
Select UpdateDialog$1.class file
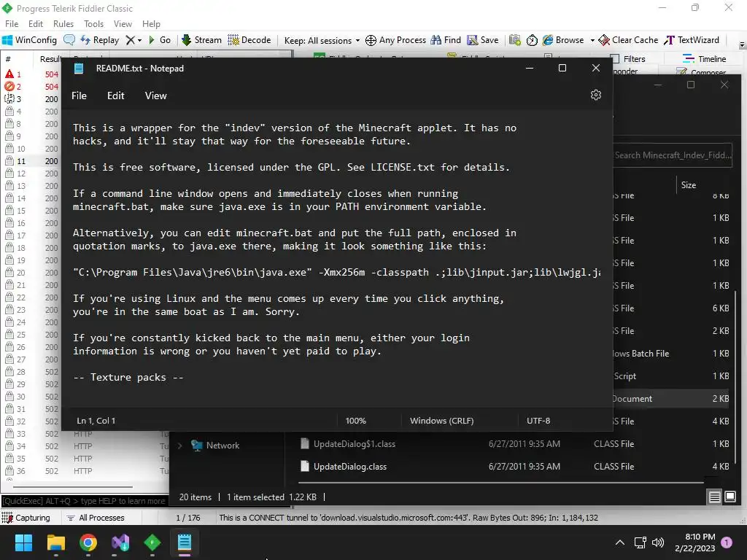pos(355,444)
